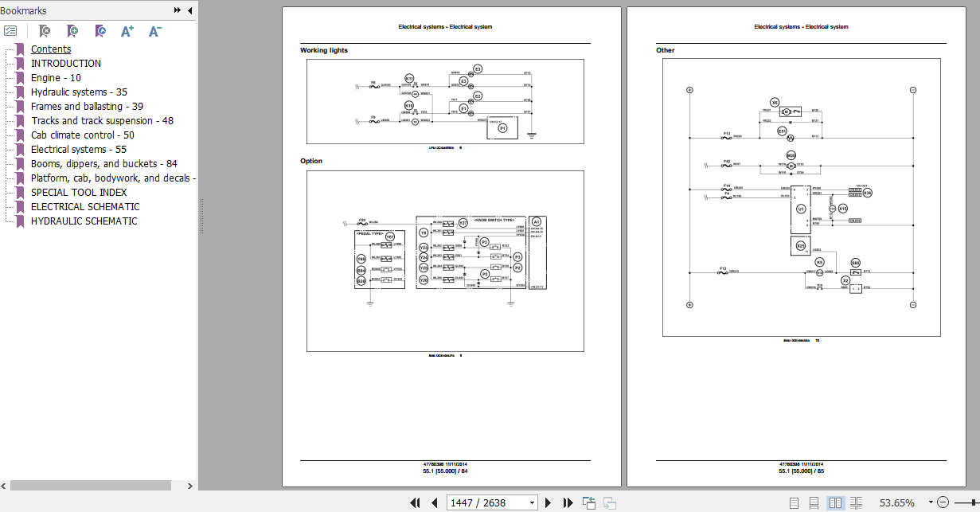Collapse the Bookmarks panel with left arrow
This screenshot has height=512, width=980.
(x=189, y=10)
